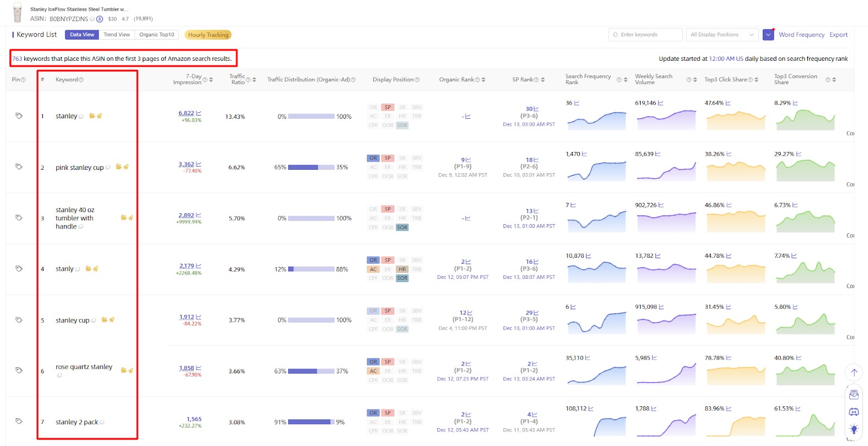
Task: Click the help icon next to Keyword header
Action: 81,80
